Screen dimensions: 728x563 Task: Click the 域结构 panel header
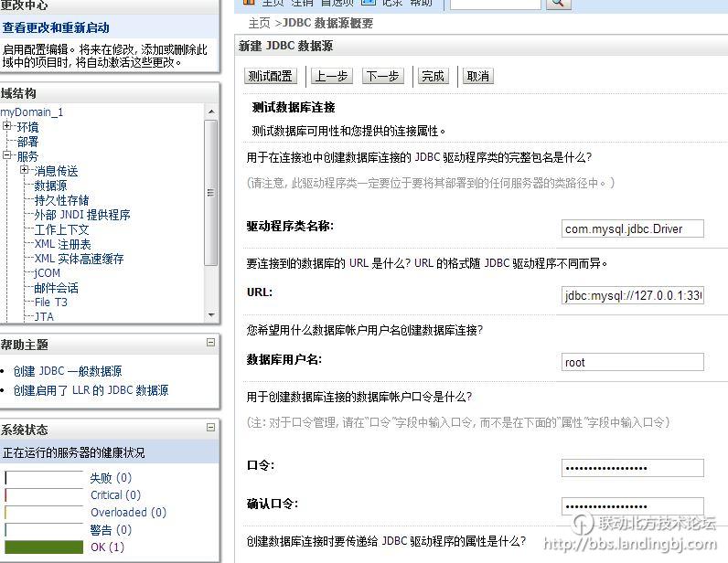(110, 93)
